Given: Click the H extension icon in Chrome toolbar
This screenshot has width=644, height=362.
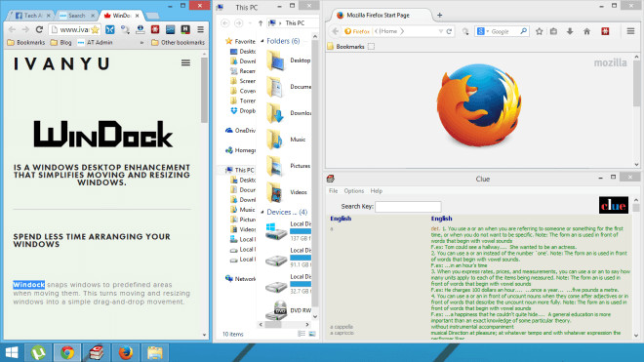Looking at the screenshot, I should [185, 29].
